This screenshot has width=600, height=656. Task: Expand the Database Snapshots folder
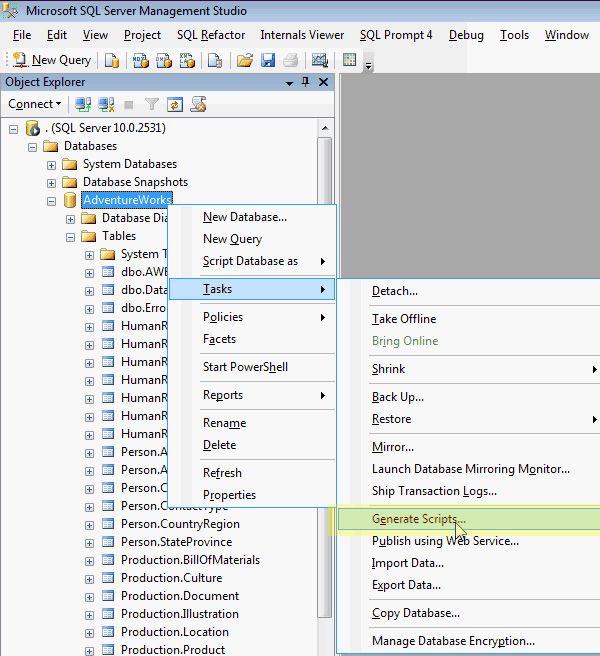tap(51, 183)
